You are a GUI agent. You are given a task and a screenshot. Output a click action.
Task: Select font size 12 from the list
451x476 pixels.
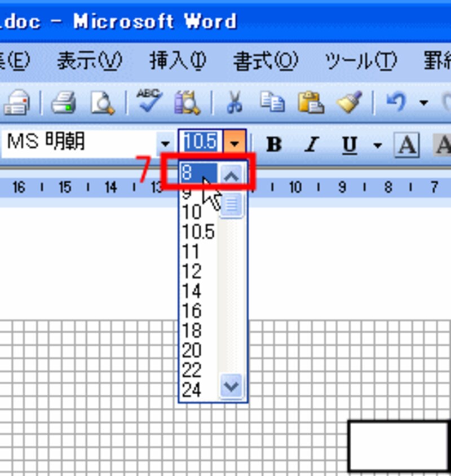click(x=193, y=271)
